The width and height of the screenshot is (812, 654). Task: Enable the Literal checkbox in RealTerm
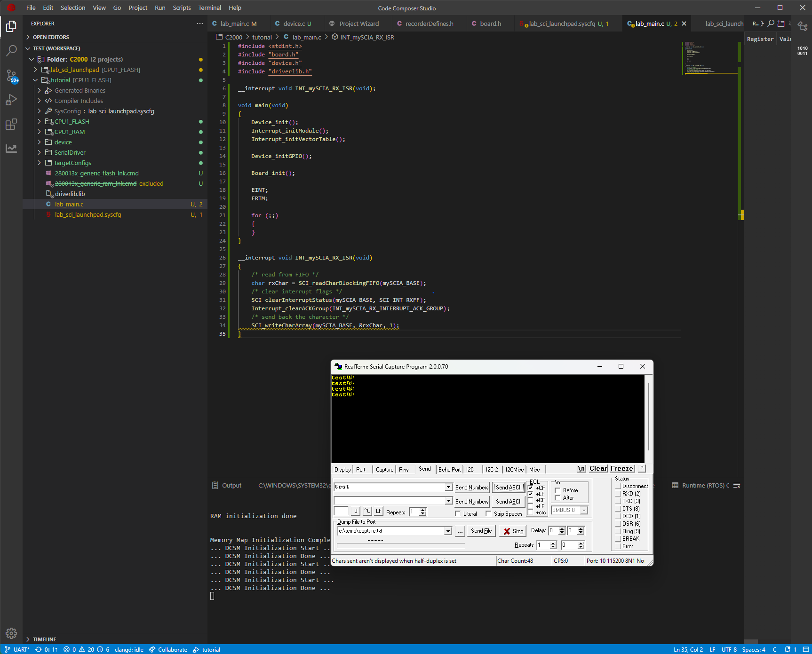point(458,514)
